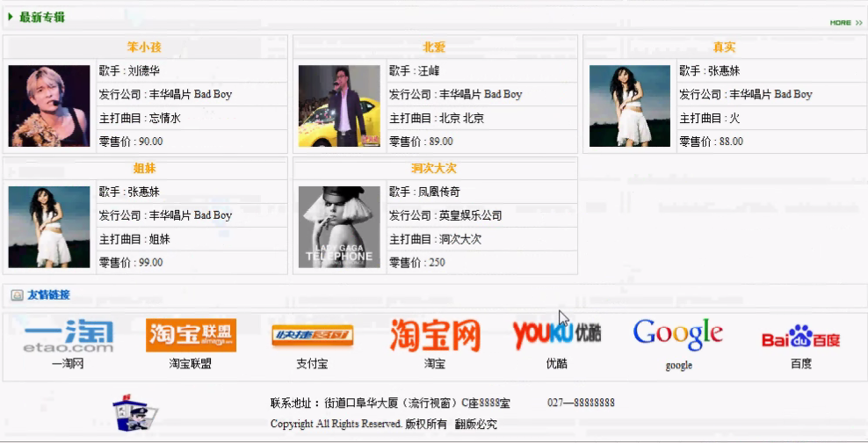
Task: Click the 一淘网 text link
Action: pyautogui.click(x=68, y=364)
